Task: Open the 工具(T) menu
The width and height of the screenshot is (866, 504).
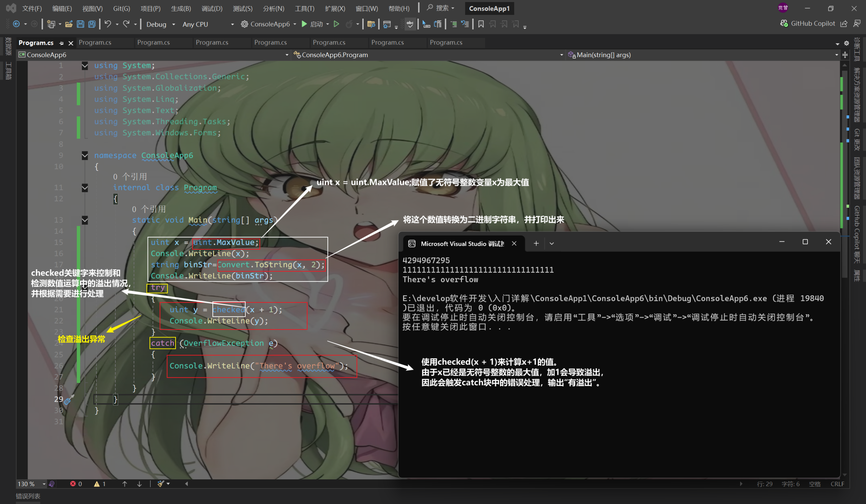Action: (x=305, y=9)
